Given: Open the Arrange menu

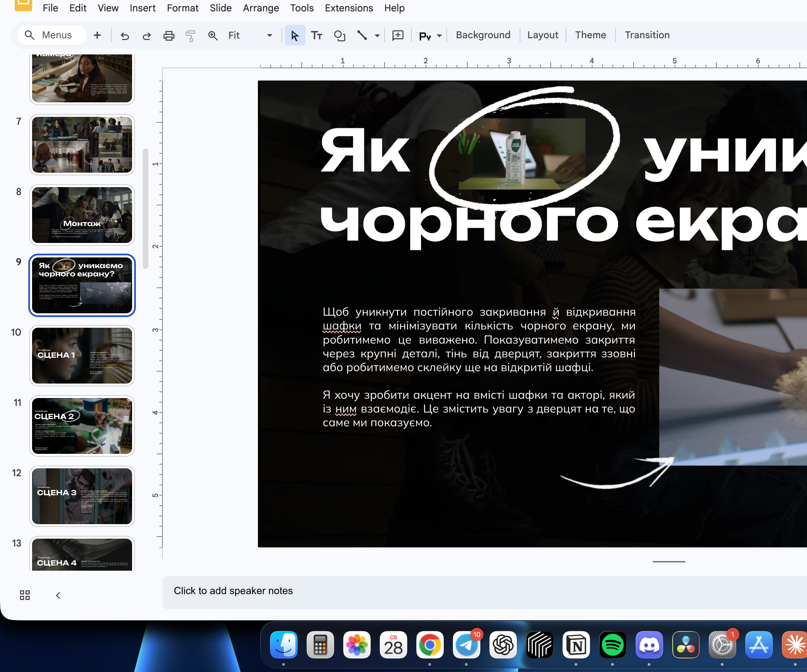Looking at the screenshot, I should (x=260, y=8).
